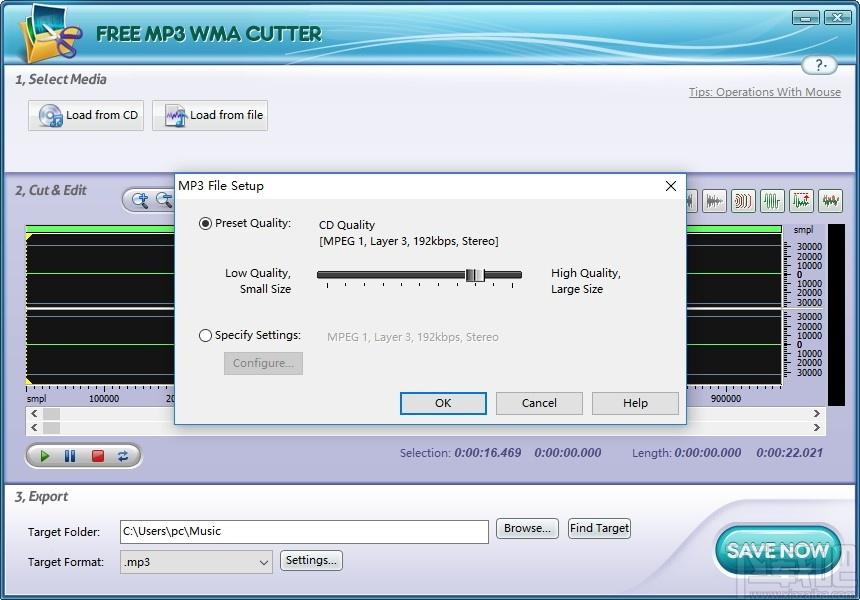Click the upper scrollbar right arrow
The width and height of the screenshot is (860, 600).
coord(817,414)
